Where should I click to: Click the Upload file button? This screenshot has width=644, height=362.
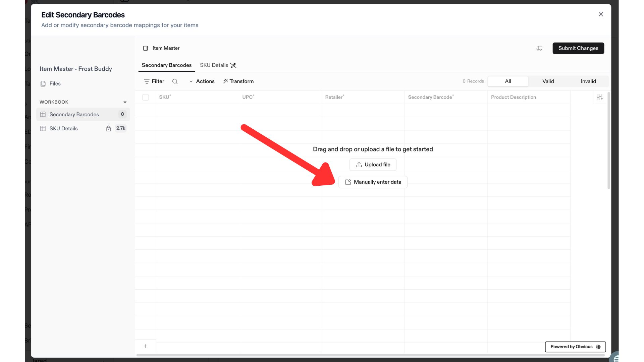[373, 165]
